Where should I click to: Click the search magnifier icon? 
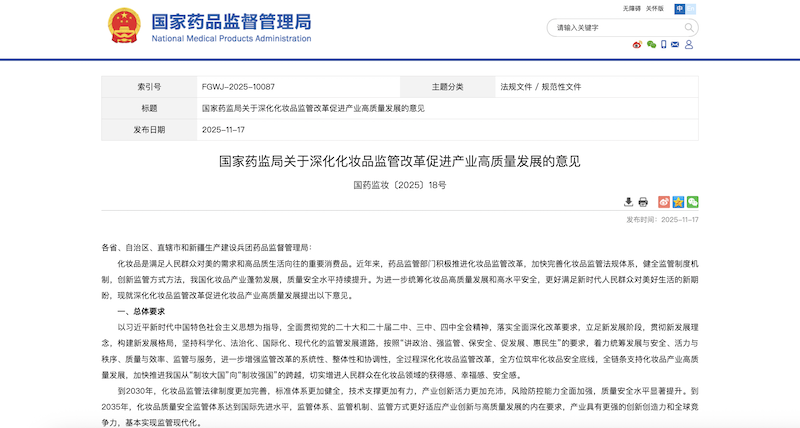tap(689, 28)
